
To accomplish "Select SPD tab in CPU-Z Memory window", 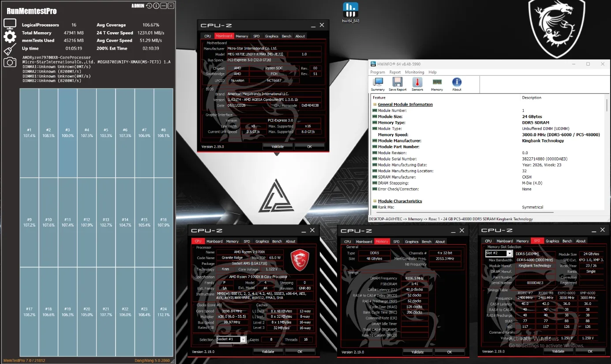I will click(396, 241).
